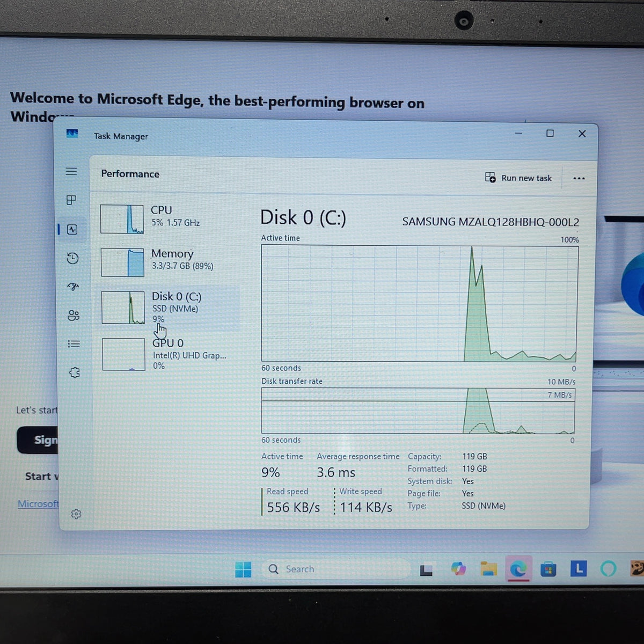Open the three-dots more options menu

click(x=579, y=179)
